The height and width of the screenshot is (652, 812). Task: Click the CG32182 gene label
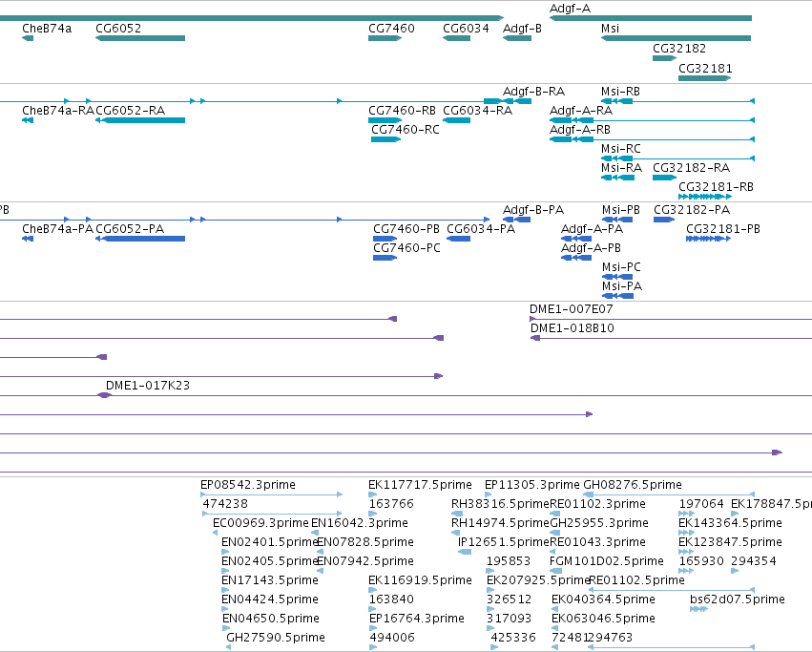(679, 49)
